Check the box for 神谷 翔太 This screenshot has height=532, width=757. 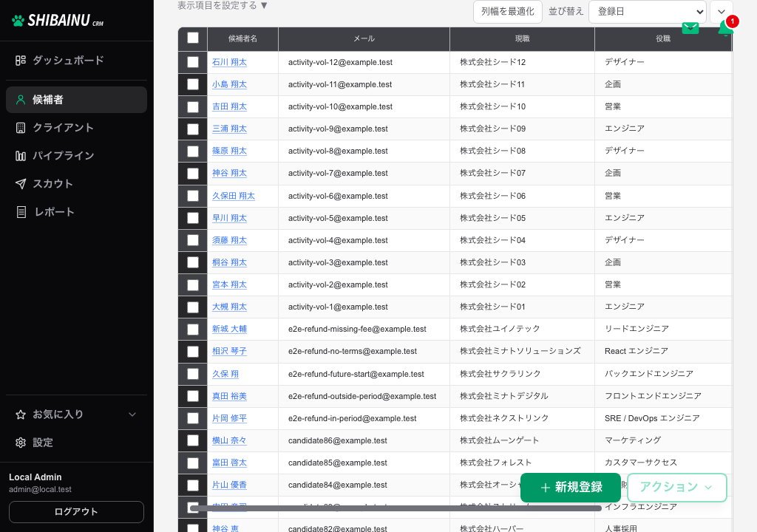click(193, 174)
